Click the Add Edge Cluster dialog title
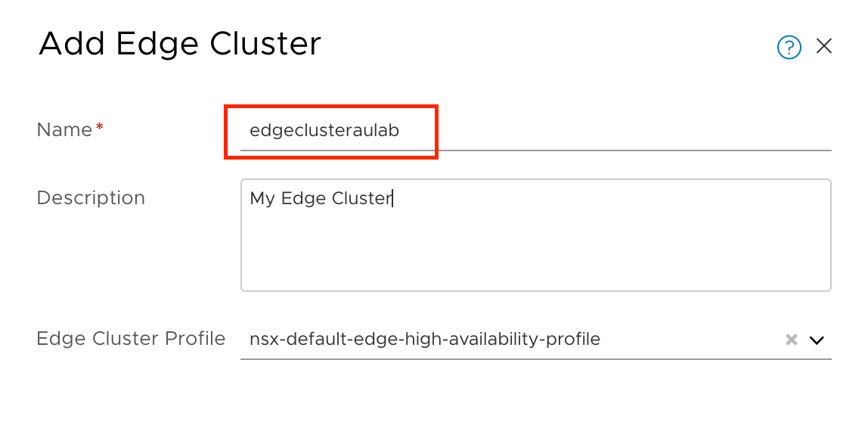The width and height of the screenshot is (868, 422). point(180,44)
